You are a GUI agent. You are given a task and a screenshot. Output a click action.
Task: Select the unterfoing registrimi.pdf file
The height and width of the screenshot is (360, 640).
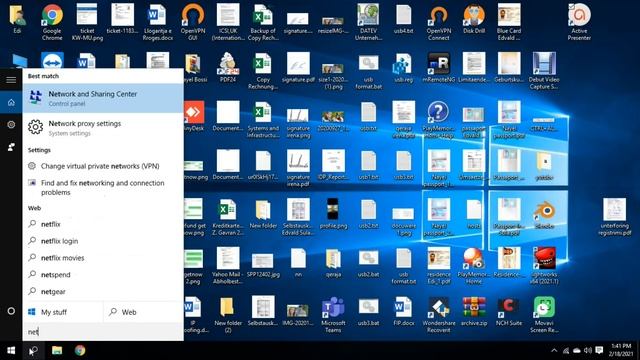[x=614, y=217]
